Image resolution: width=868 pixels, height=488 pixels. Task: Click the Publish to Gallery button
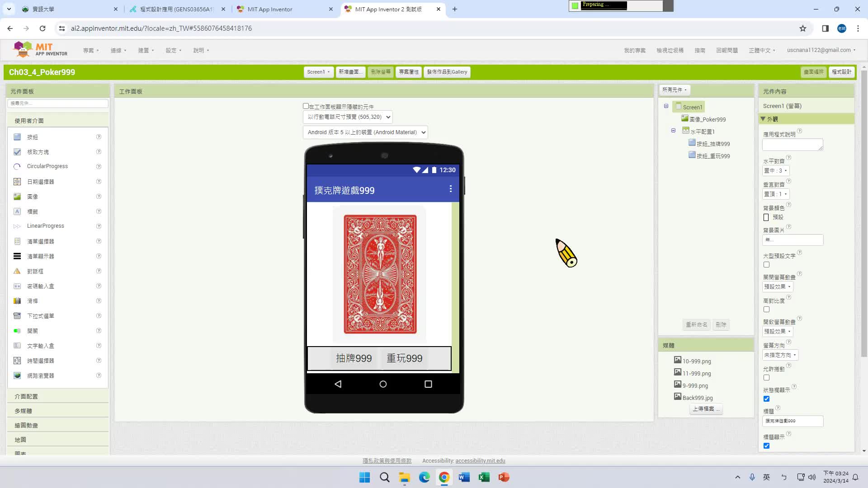coord(447,72)
